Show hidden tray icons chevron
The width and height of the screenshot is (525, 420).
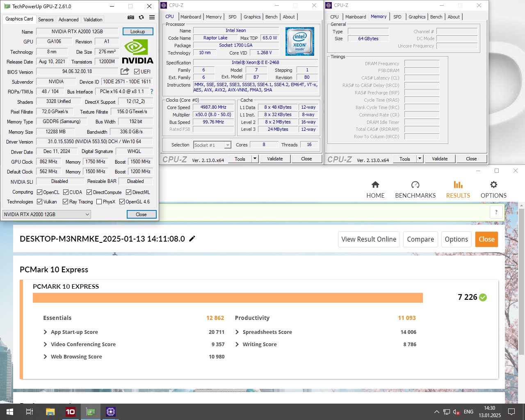coord(436,412)
